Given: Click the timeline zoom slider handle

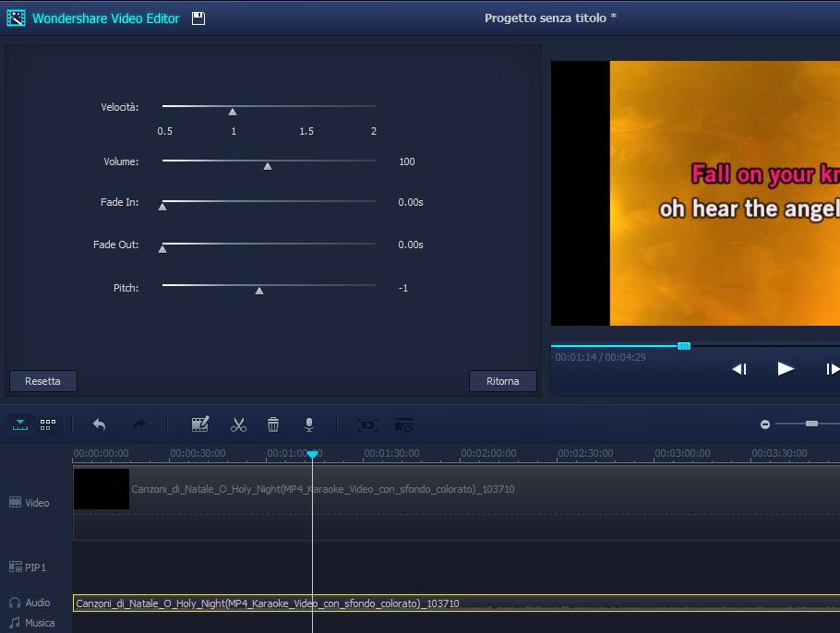Looking at the screenshot, I should [x=811, y=424].
